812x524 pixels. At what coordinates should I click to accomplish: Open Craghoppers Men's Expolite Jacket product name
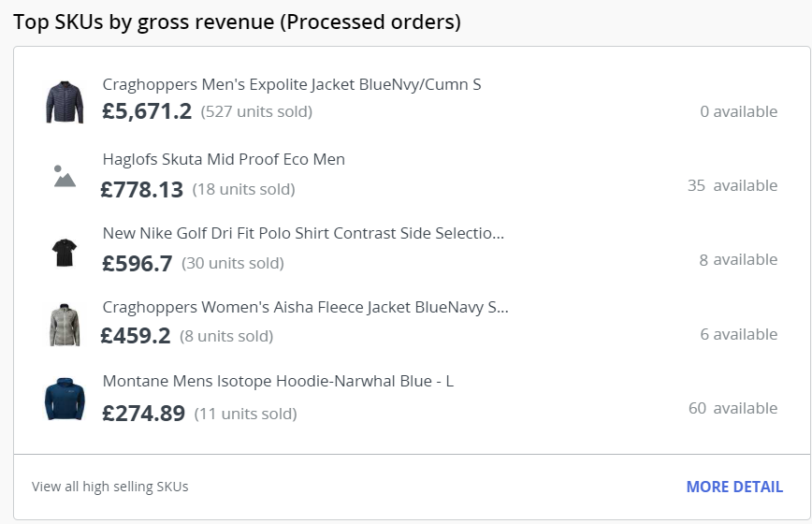tap(291, 84)
